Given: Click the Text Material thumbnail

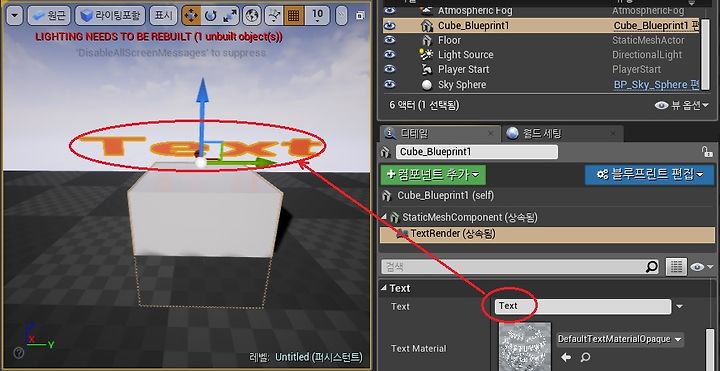Looking at the screenshot, I should coord(525,346).
